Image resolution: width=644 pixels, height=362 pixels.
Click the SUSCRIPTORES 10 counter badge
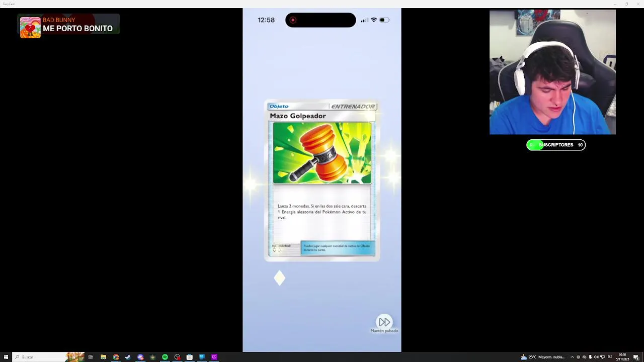click(x=556, y=145)
